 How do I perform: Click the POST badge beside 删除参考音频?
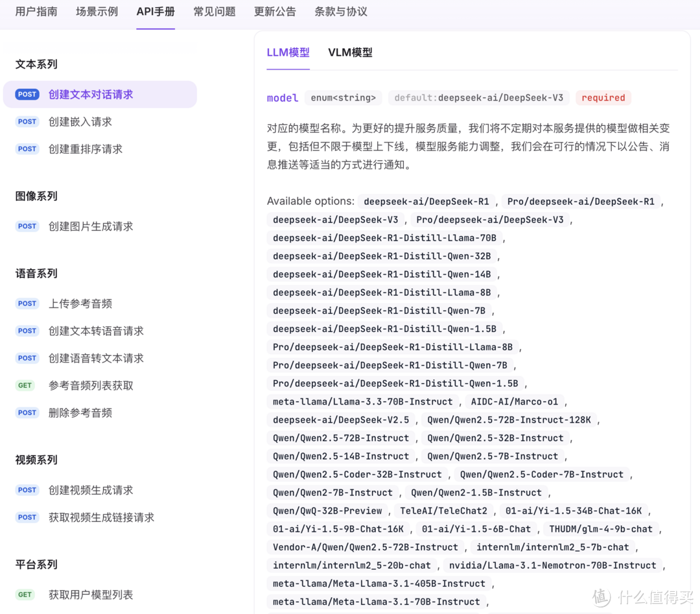[27, 412]
